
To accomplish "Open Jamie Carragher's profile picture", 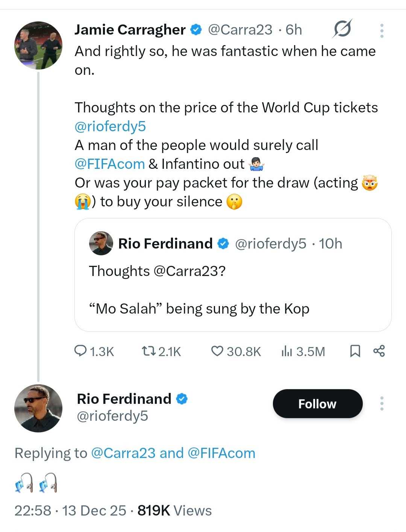I will coord(38,45).
